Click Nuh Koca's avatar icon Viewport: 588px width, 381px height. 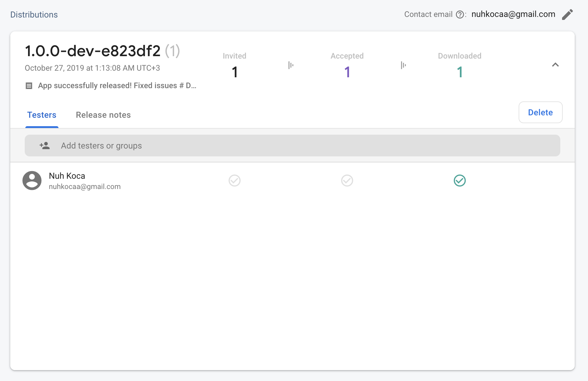pos(32,181)
